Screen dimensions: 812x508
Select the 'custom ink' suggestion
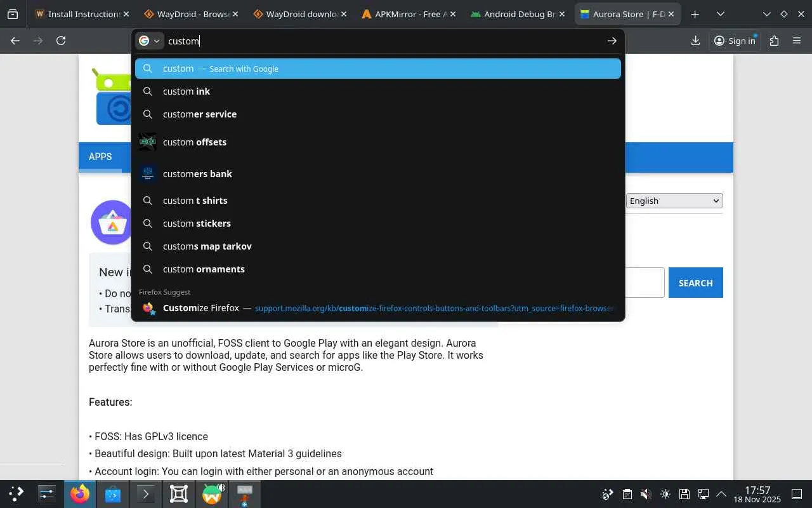(378, 91)
